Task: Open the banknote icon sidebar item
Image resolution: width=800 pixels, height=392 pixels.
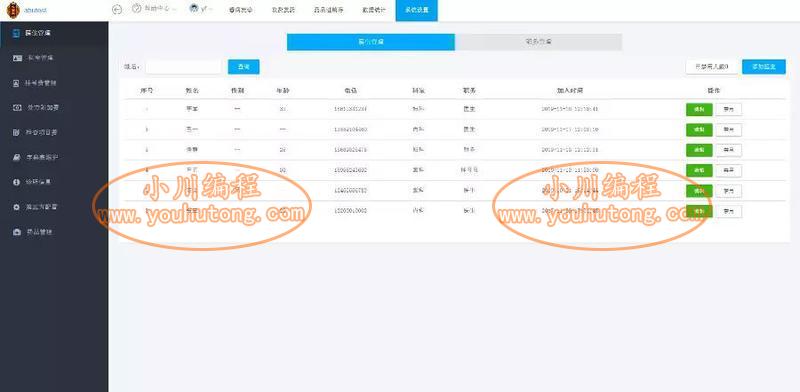Action: click(17, 107)
